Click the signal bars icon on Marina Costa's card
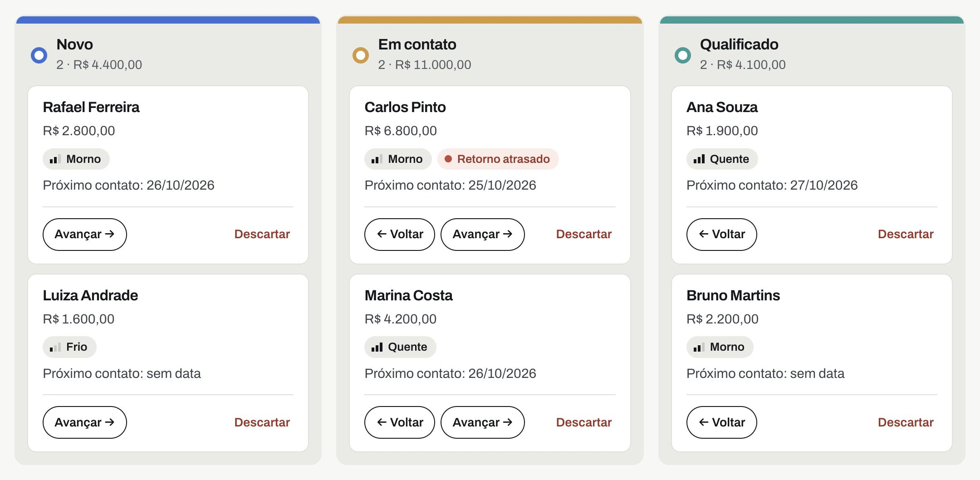The image size is (980, 480). [x=377, y=347]
